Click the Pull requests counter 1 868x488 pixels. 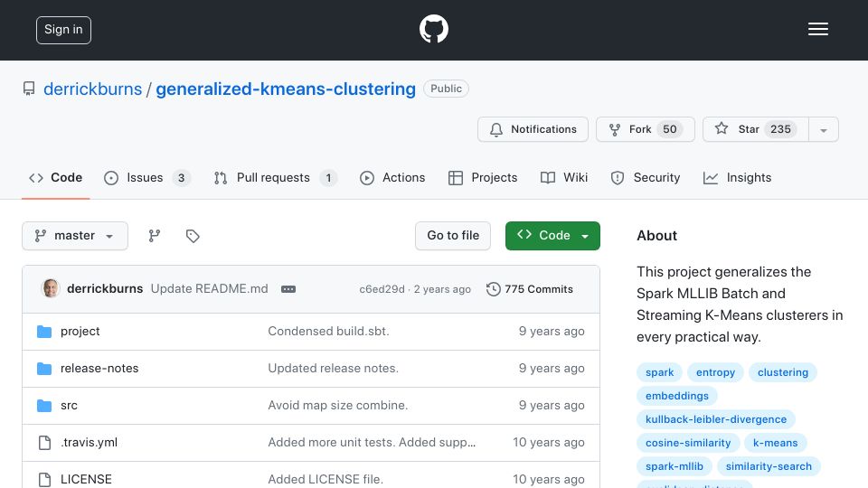pos(328,178)
